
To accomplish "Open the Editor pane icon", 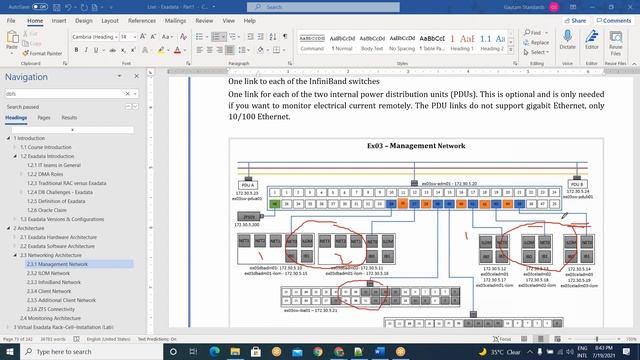I will pos(591,39).
